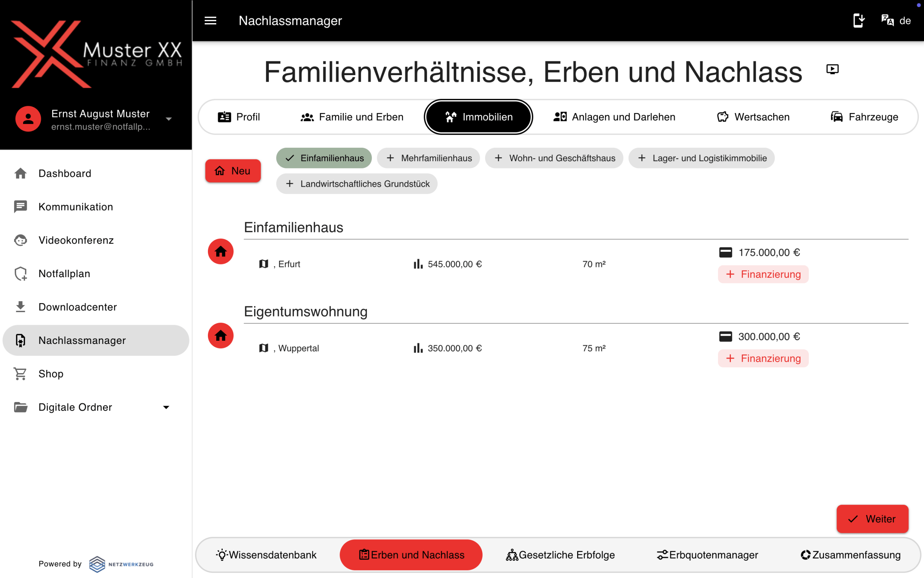The image size is (924, 578).
Task: Open Dashboard in the sidebar
Action: click(x=95, y=173)
